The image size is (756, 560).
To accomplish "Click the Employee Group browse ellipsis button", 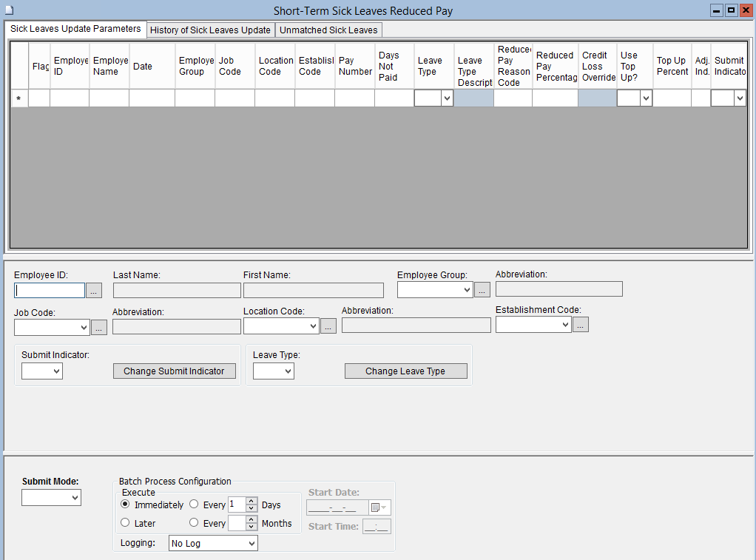I will 482,290.
